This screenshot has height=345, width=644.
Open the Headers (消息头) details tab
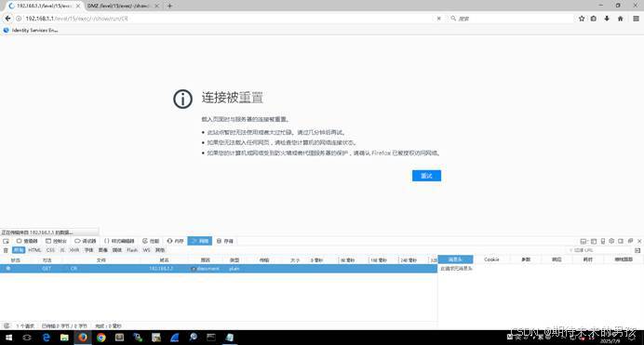455,259
